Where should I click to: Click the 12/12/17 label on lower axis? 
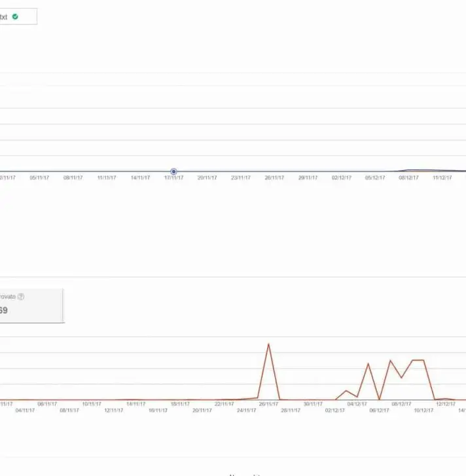point(446,404)
